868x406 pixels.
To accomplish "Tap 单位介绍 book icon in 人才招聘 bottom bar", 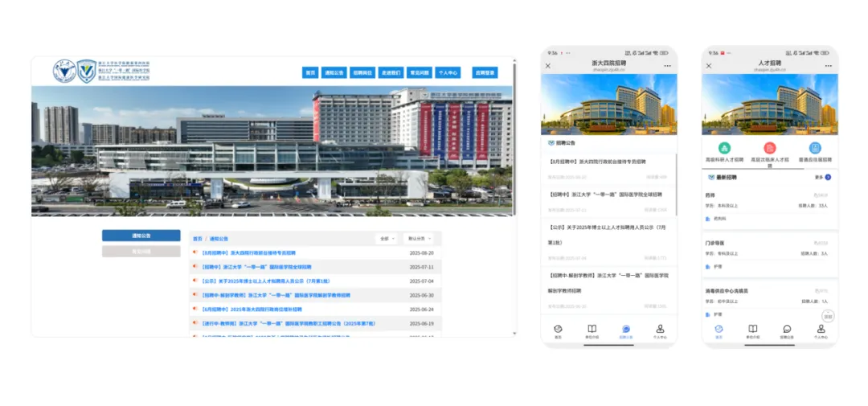I will point(753,330).
